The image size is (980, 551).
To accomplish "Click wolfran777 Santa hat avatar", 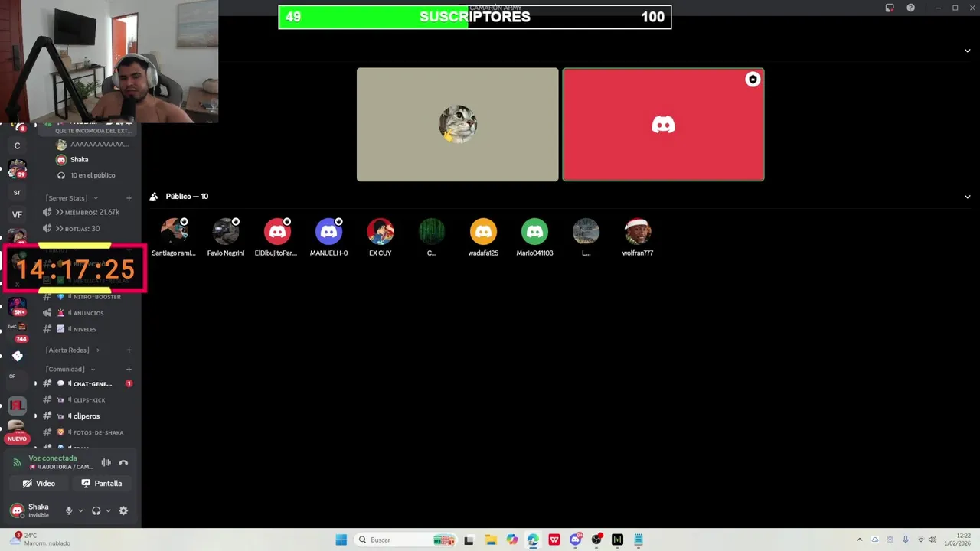I will tap(638, 231).
